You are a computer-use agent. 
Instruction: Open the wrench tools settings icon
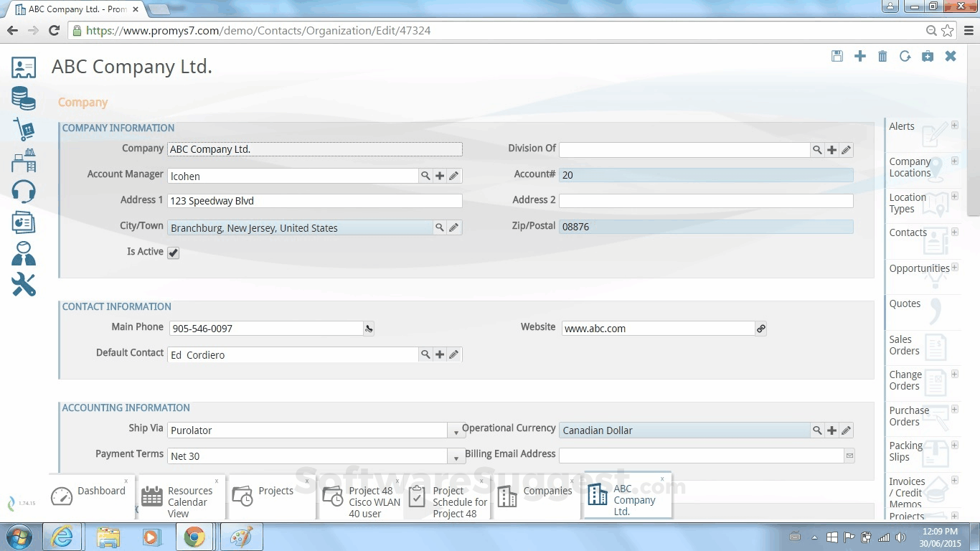click(x=24, y=285)
